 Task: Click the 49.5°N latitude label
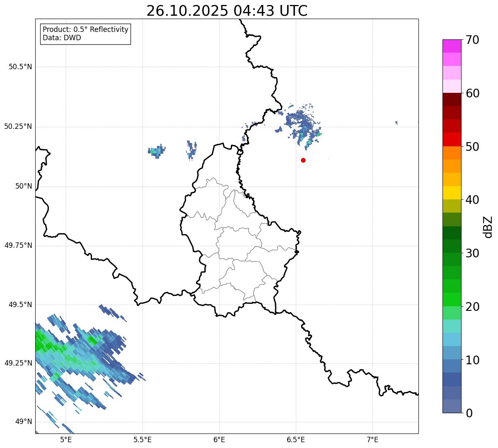pos(20,305)
